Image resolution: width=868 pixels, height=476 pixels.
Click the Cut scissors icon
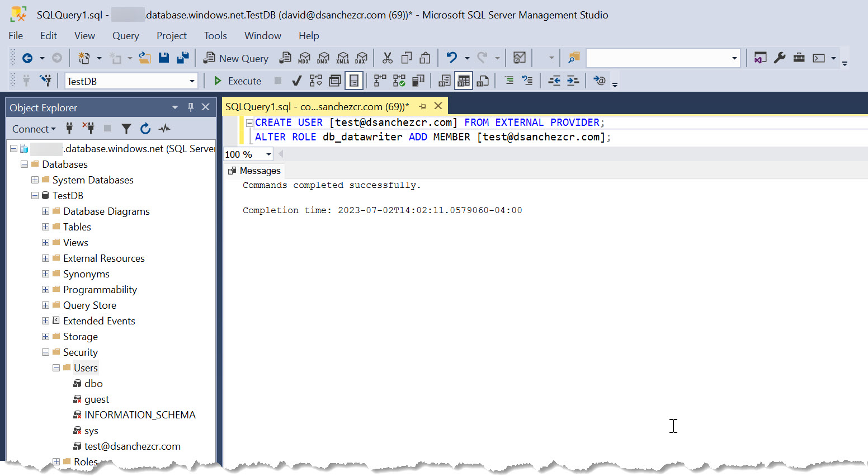[387, 58]
